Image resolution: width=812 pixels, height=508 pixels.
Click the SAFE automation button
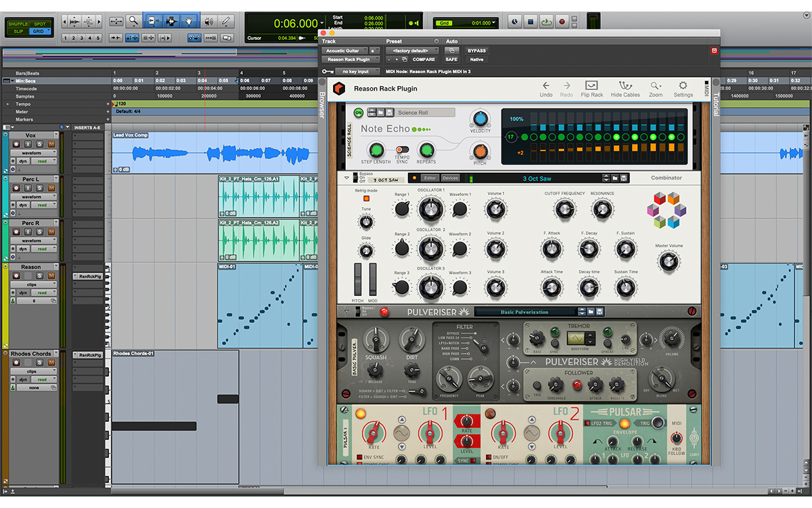tap(451, 60)
